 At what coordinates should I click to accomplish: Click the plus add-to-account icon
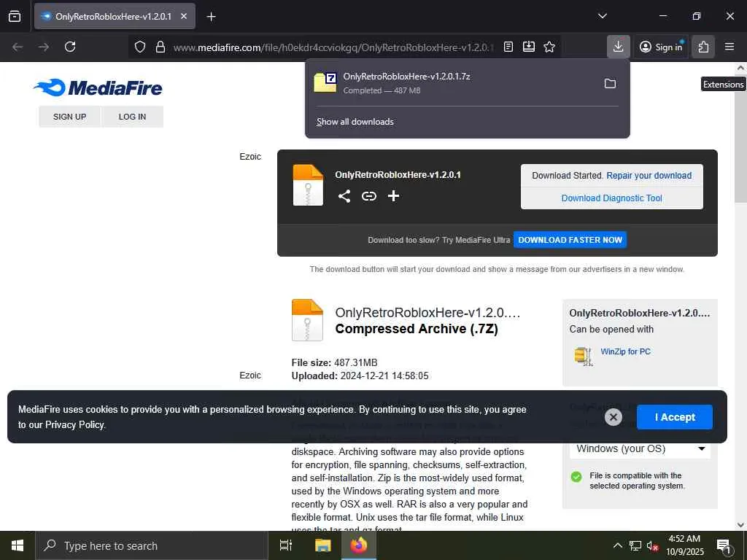393,196
